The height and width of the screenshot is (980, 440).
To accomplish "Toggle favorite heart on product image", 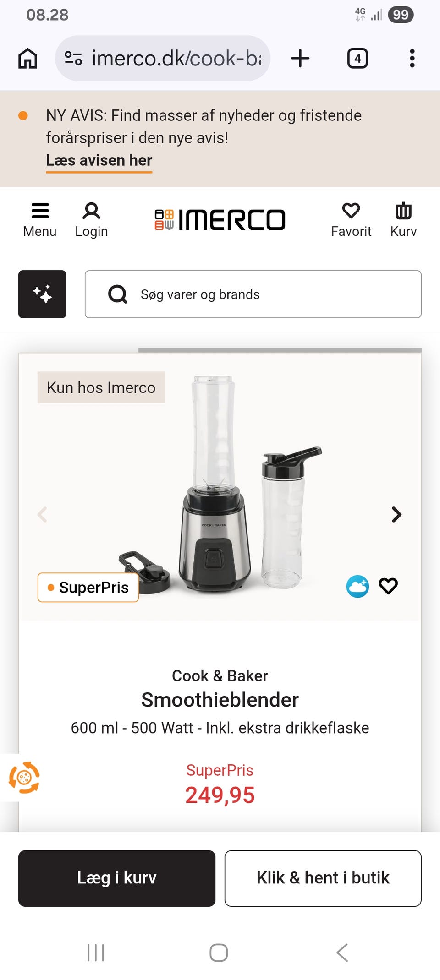I will (x=388, y=586).
